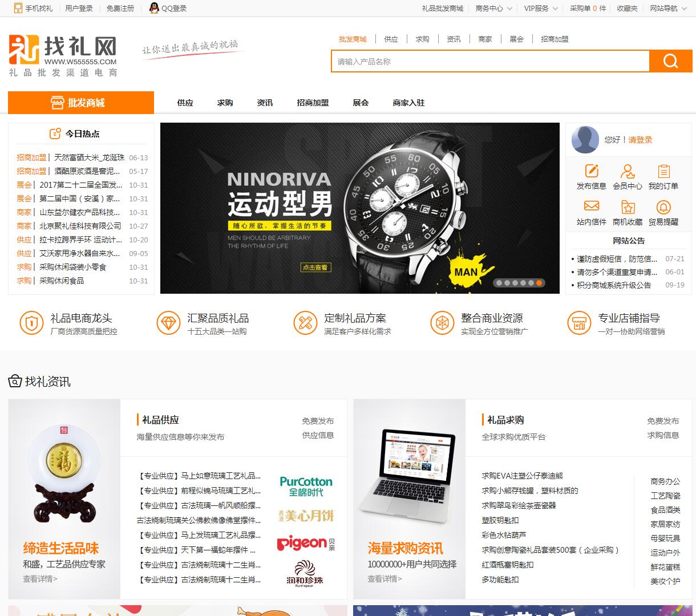Click the 收藏夹 link
The image size is (696, 616).
627,8
